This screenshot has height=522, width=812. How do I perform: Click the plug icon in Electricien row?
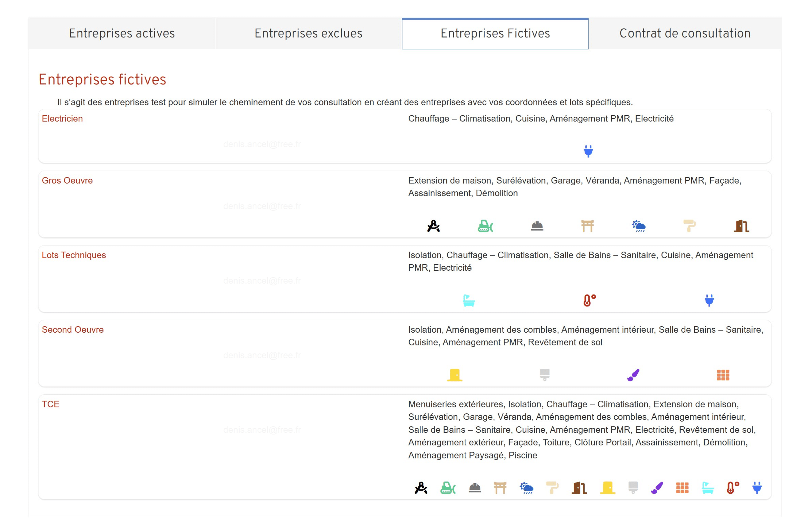588,151
